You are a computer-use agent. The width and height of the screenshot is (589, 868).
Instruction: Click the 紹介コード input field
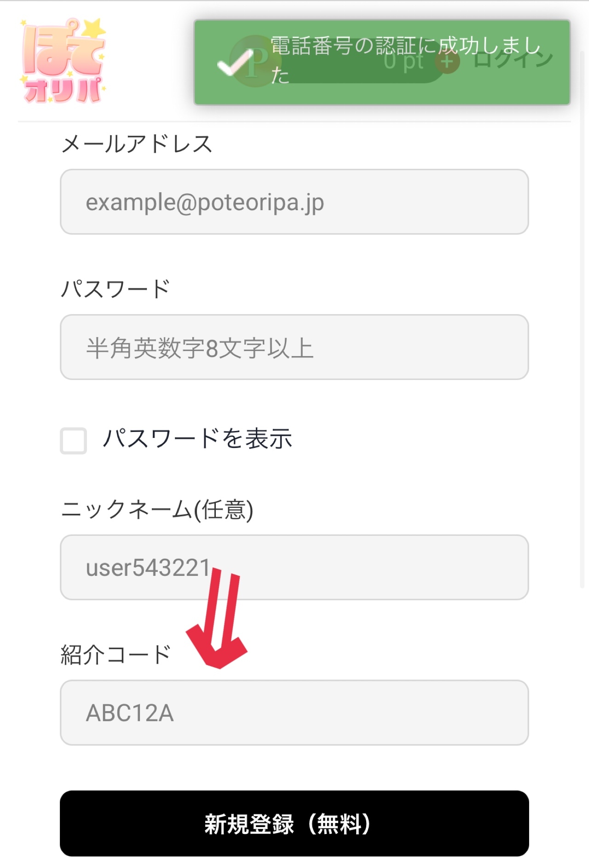click(294, 713)
